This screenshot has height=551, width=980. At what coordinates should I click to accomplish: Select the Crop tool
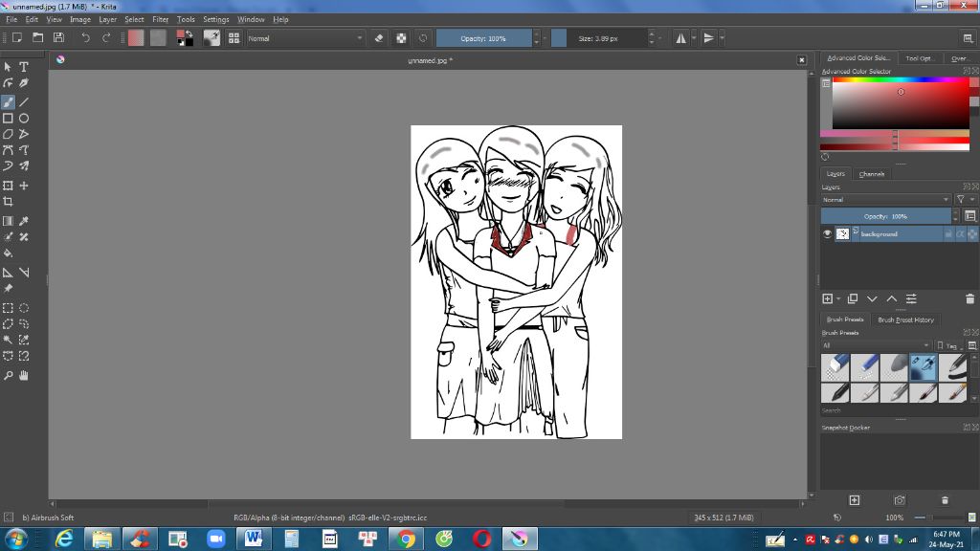(8, 202)
